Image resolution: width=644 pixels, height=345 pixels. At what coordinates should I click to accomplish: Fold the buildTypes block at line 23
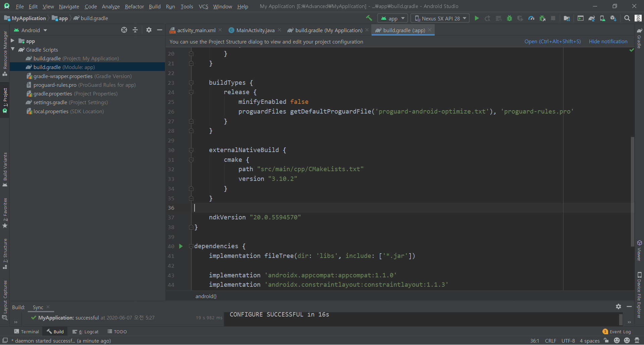pos(191,83)
